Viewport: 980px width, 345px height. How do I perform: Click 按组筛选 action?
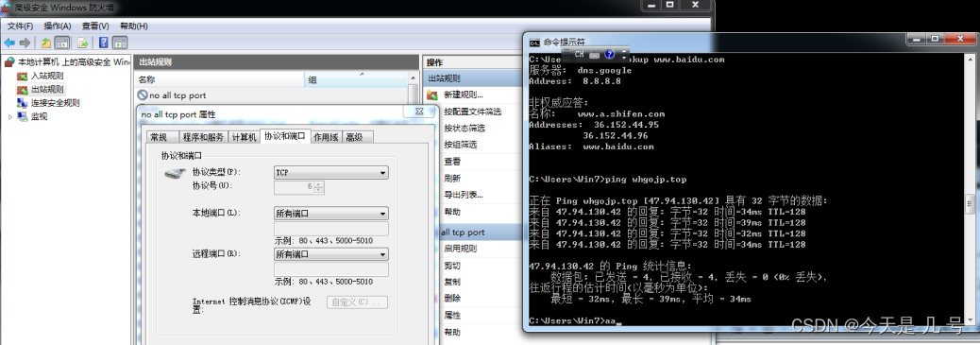coord(460,145)
